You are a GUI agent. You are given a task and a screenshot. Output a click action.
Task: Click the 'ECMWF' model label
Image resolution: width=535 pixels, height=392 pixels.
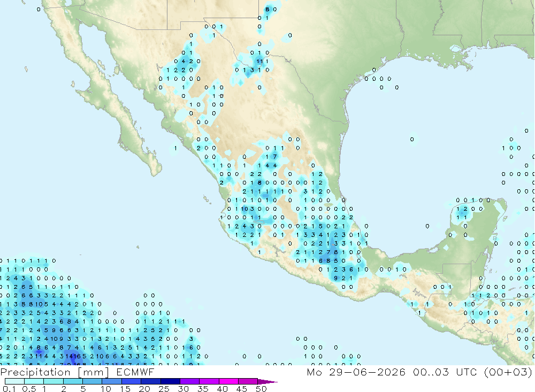[x=135, y=372]
